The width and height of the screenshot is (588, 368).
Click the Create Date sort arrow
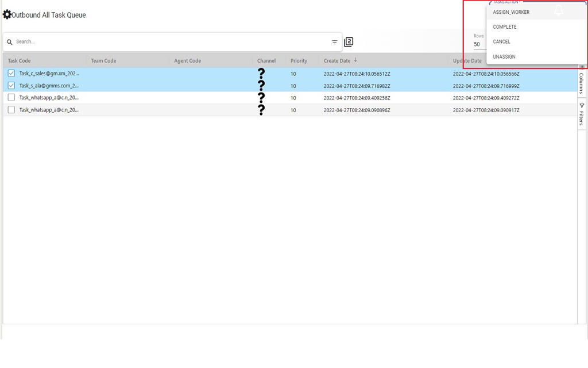tap(355, 60)
